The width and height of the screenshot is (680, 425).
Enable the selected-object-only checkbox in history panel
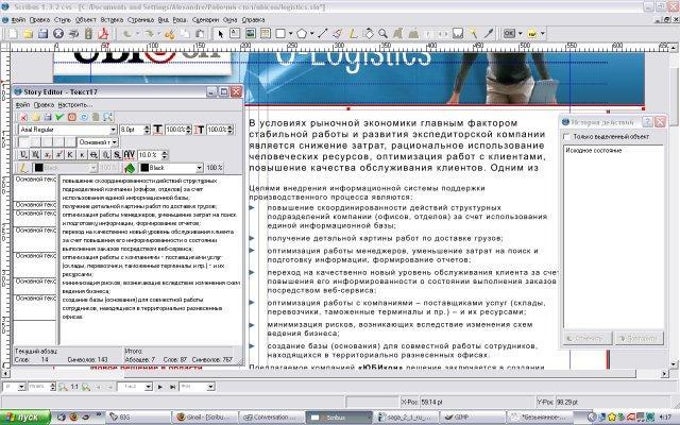pyautogui.click(x=569, y=135)
